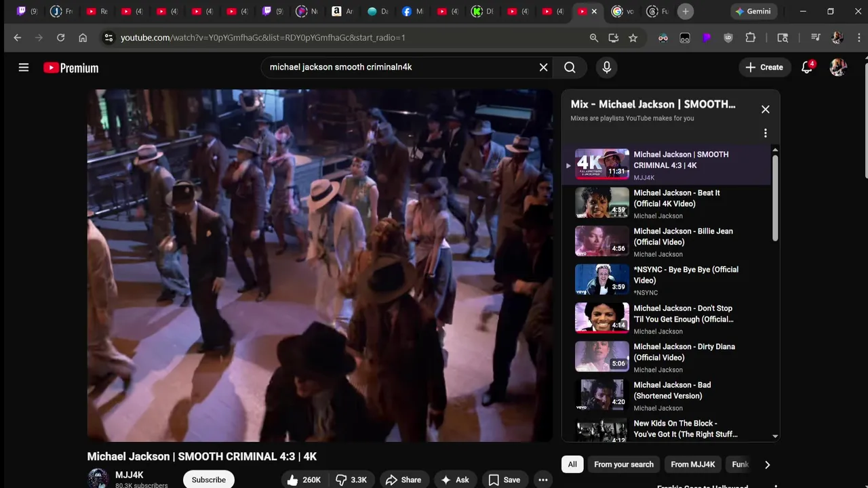Open Chrome profile avatar

(837, 38)
